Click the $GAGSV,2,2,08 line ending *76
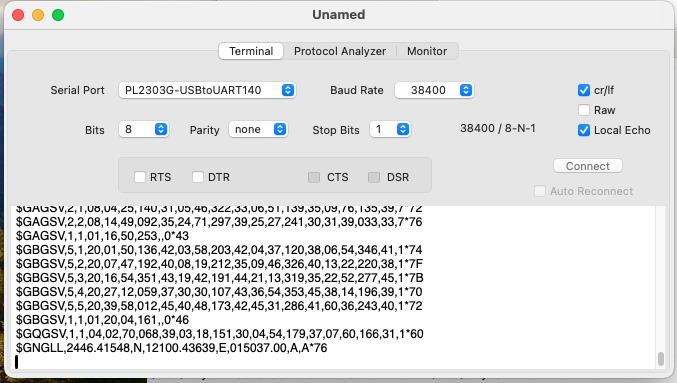Viewport: 677px width, 383px height. (x=219, y=222)
